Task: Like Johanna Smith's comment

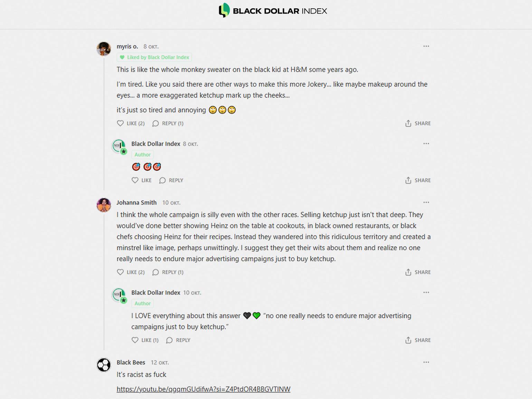Action: click(x=131, y=272)
